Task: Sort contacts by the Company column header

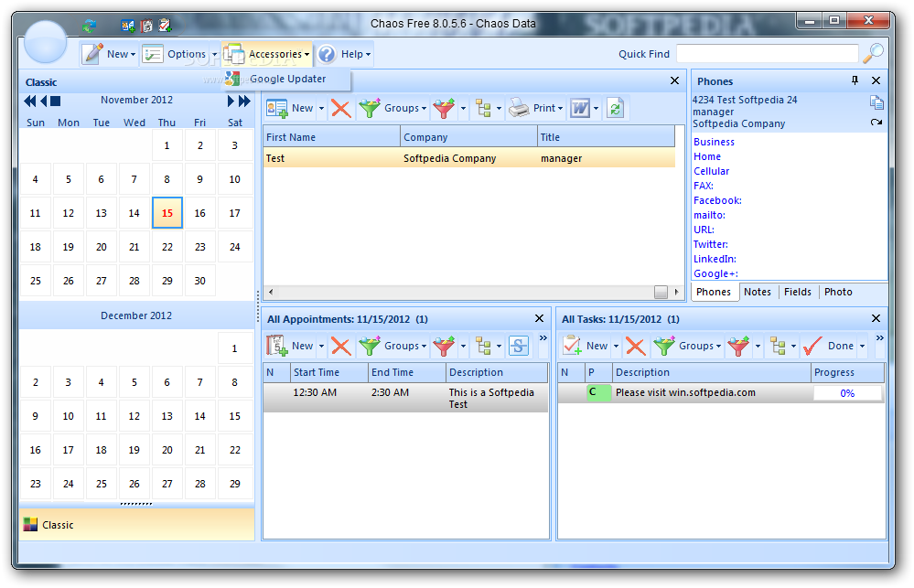Action: [468, 137]
